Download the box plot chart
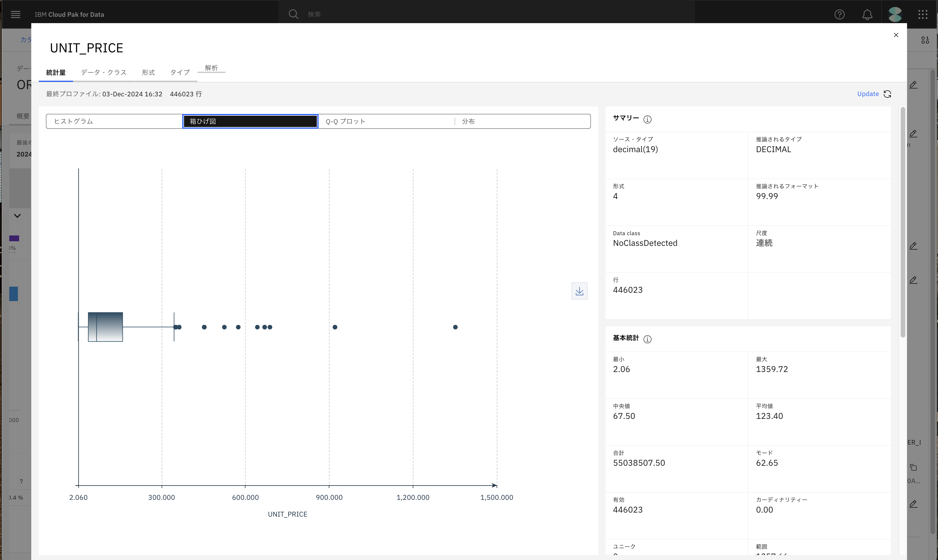The height and width of the screenshot is (560, 938). click(x=579, y=291)
